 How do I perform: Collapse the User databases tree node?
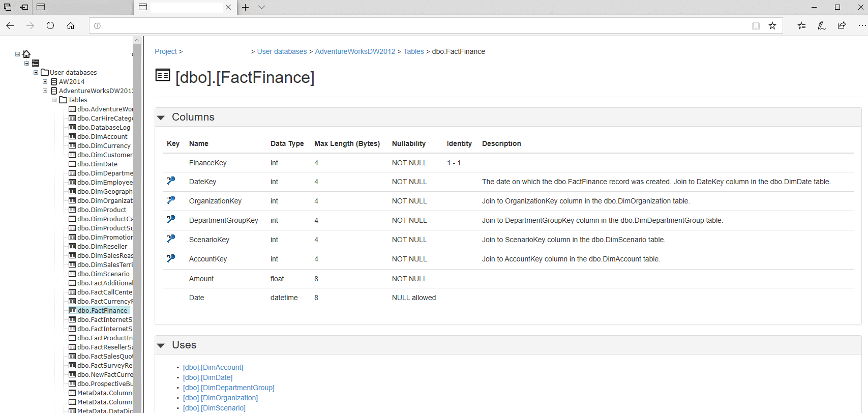(36, 72)
